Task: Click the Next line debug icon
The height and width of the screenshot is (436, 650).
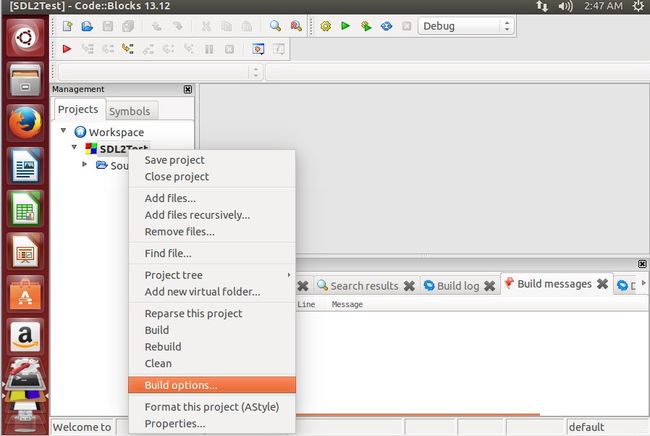Action: tap(108, 49)
